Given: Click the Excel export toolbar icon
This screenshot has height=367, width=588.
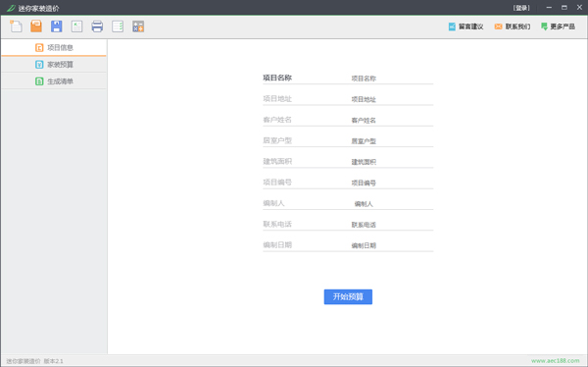Looking at the screenshot, I should coord(76,26).
